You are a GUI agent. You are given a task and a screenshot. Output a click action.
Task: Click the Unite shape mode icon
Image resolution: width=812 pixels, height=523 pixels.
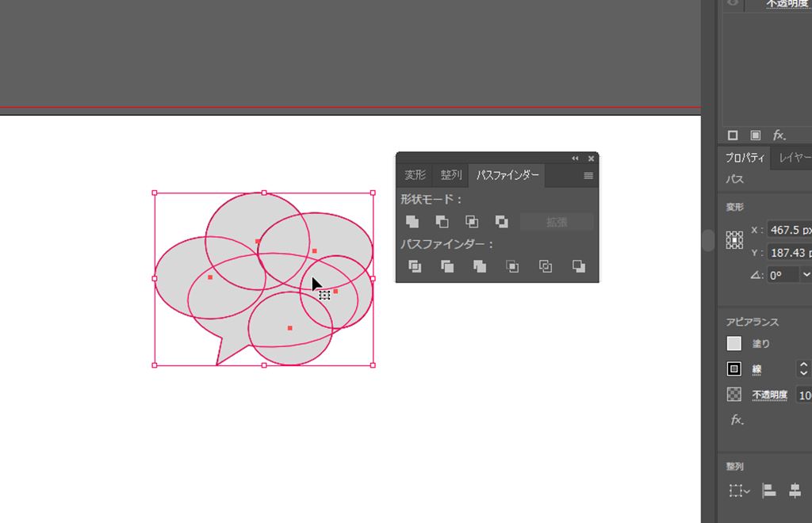point(412,222)
